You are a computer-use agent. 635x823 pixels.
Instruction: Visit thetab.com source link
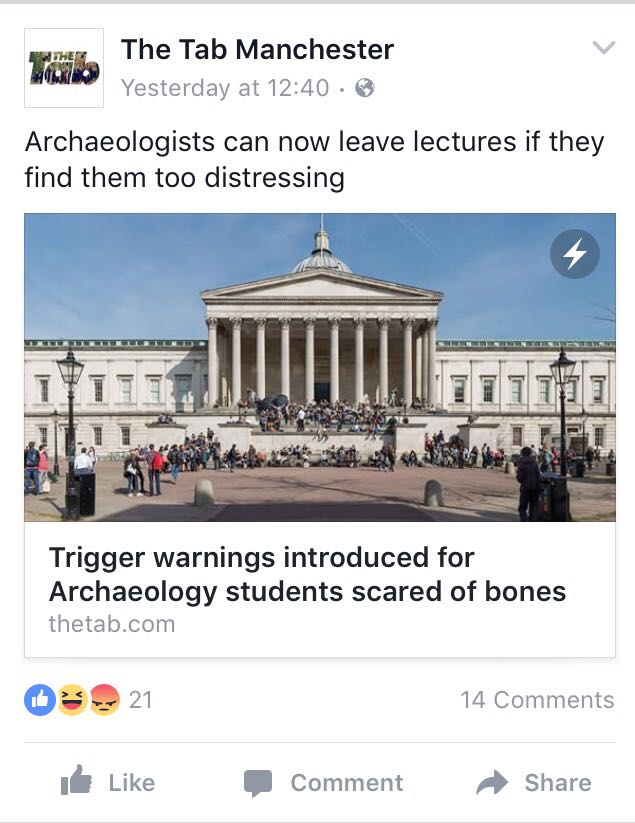click(x=112, y=624)
